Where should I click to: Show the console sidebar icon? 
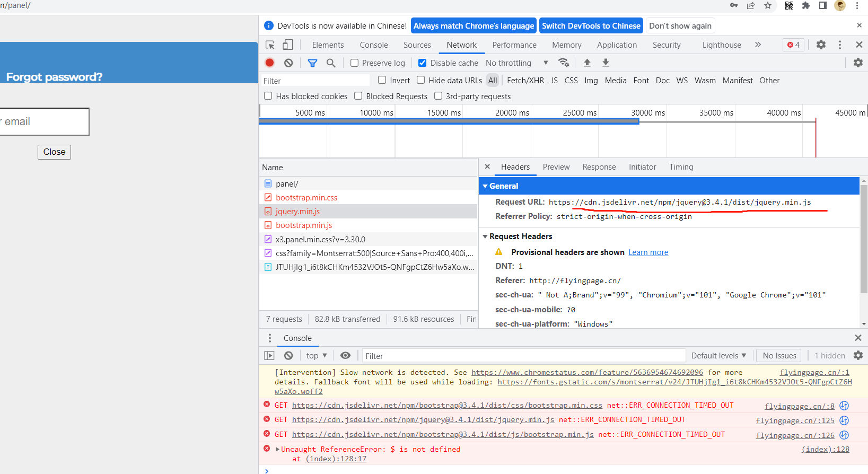(x=269, y=356)
